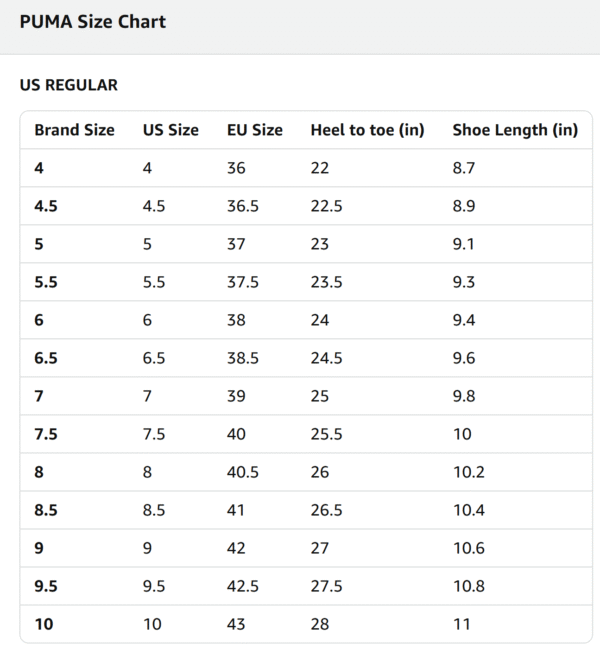This screenshot has width=600, height=650.
Task: Click EU size 36.5 cell
Action: pyautogui.click(x=243, y=206)
